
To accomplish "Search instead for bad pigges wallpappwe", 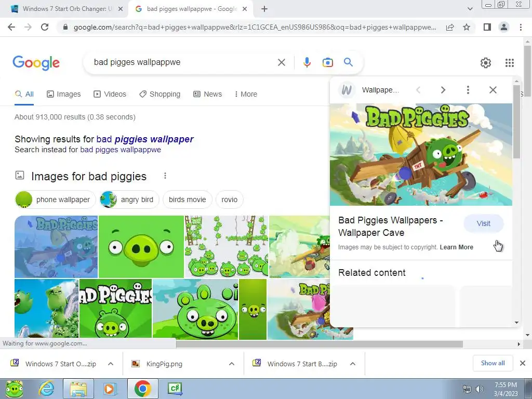I will pos(121,150).
